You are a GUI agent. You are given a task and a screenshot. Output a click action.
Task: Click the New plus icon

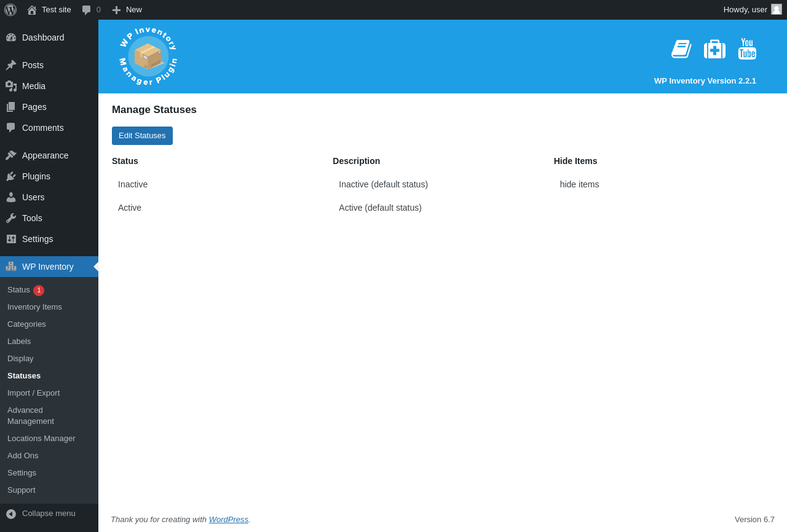(116, 10)
